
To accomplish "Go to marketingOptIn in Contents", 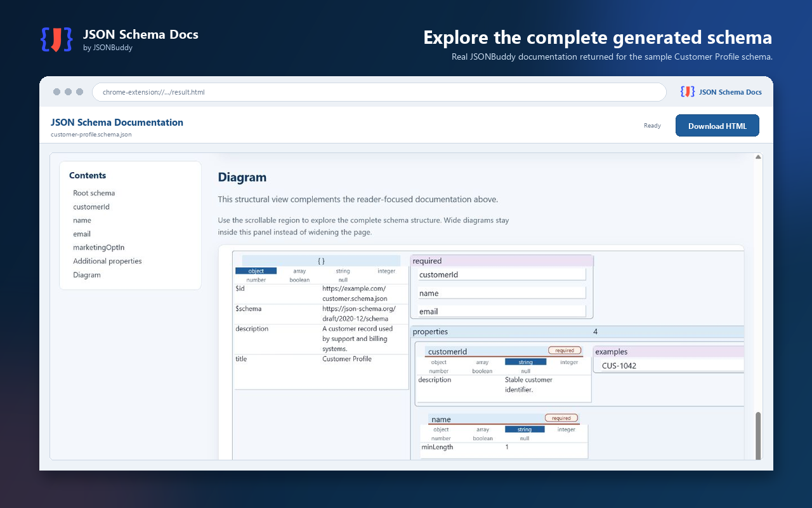I will pos(98,248).
